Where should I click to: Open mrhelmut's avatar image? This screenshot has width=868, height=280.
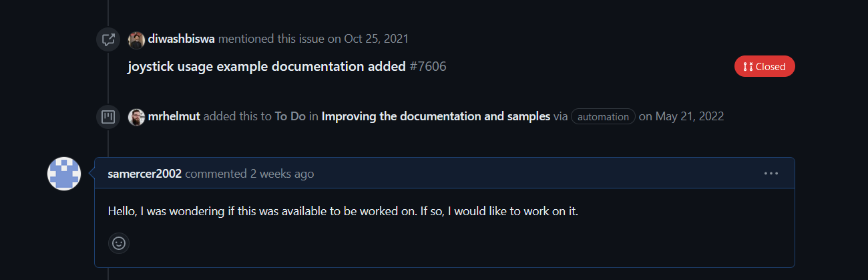(x=136, y=117)
